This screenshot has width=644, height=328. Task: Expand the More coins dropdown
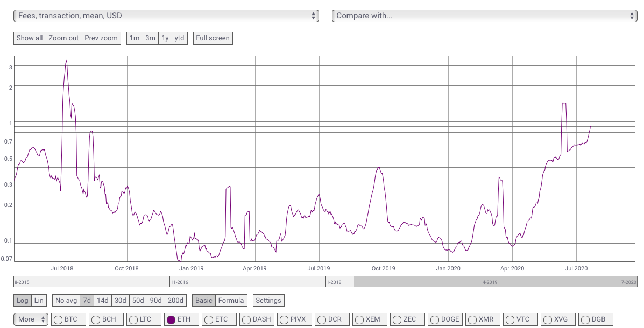[x=31, y=319]
